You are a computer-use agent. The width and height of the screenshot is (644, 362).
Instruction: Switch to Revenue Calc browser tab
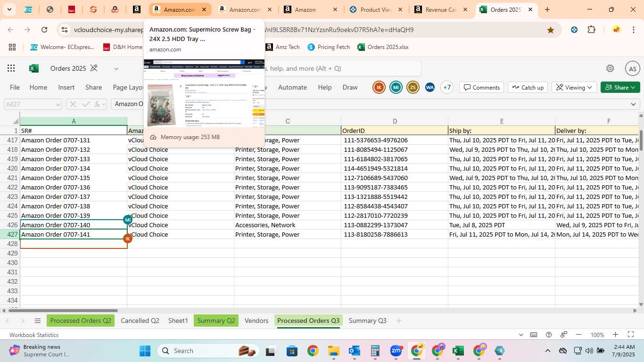[440, 9]
